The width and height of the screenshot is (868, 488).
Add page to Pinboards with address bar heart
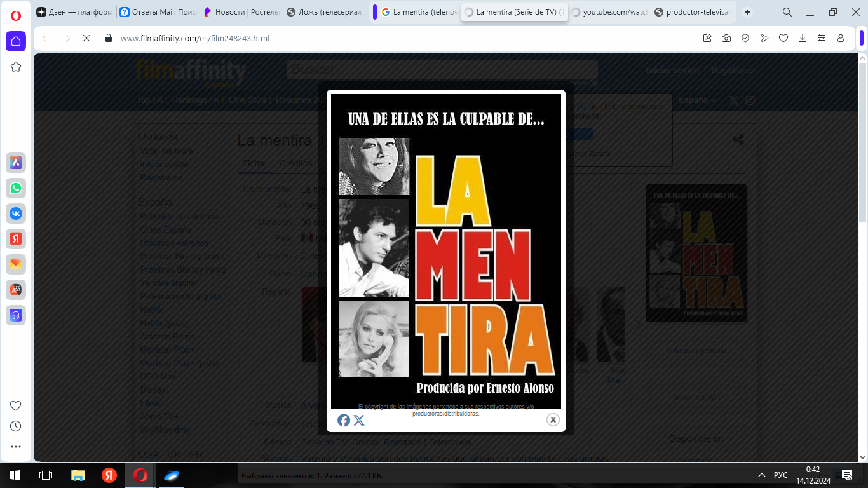point(783,38)
